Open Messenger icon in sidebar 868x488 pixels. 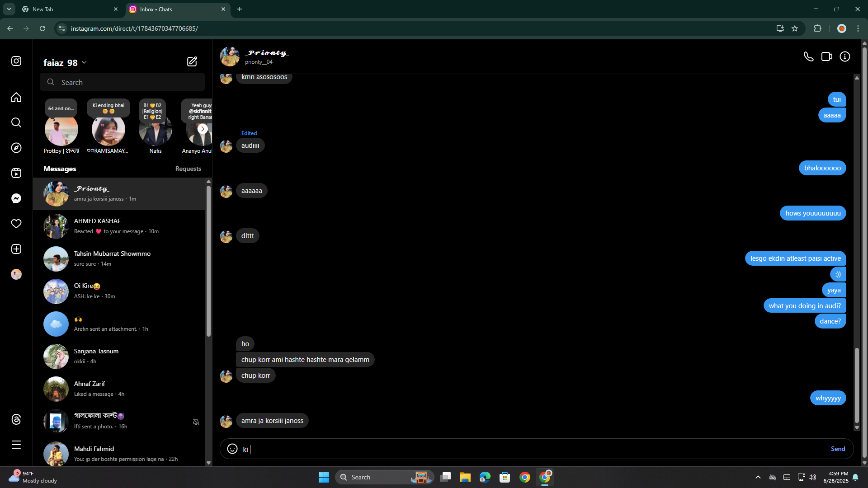(x=16, y=198)
